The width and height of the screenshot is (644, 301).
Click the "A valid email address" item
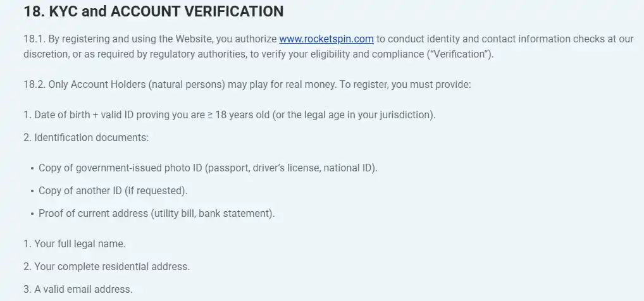(78, 289)
